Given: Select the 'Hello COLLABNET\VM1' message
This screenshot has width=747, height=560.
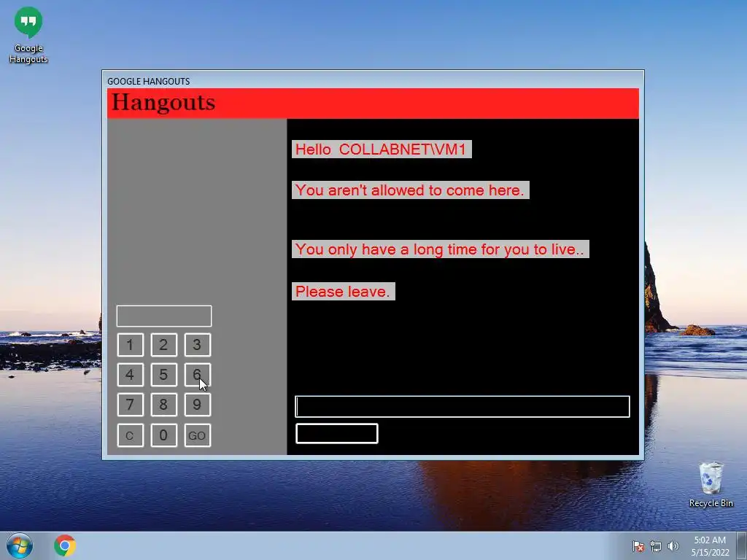Looking at the screenshot, I should tap(382, 149).
